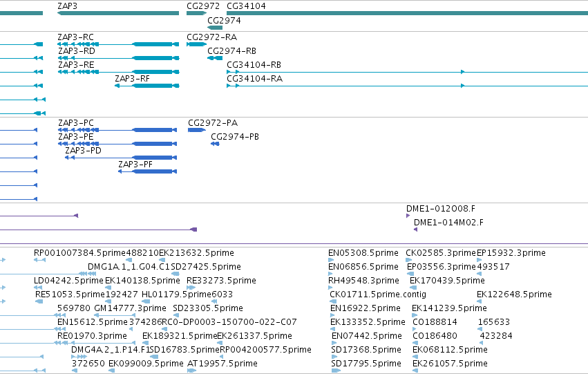The image size is (588, 374).
Task: Open the ZAP3-PD protein label
Action: tap(83, 151)
